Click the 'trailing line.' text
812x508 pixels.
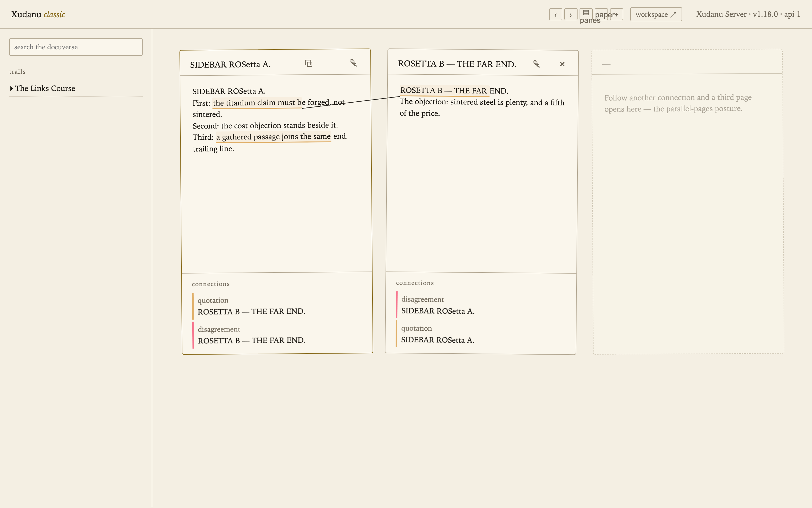(x=213, y=149)
